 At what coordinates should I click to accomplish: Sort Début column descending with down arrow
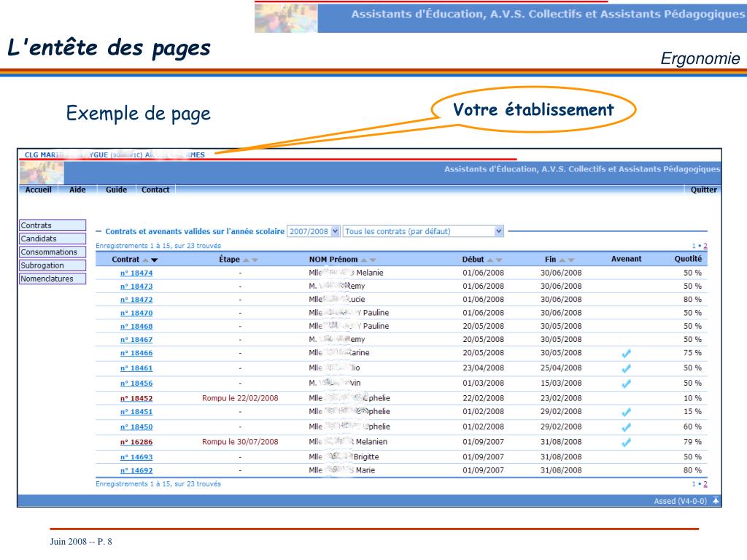point(499,260)
